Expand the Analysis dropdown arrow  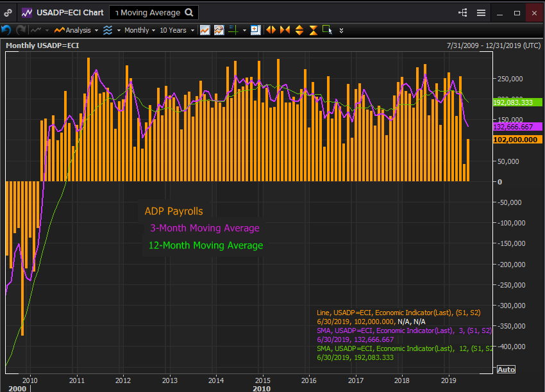96,30
